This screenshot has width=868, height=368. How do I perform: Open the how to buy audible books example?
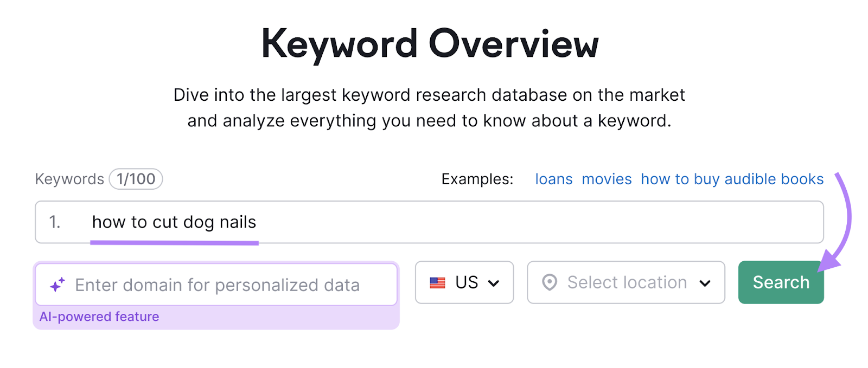tap(732, 179)
